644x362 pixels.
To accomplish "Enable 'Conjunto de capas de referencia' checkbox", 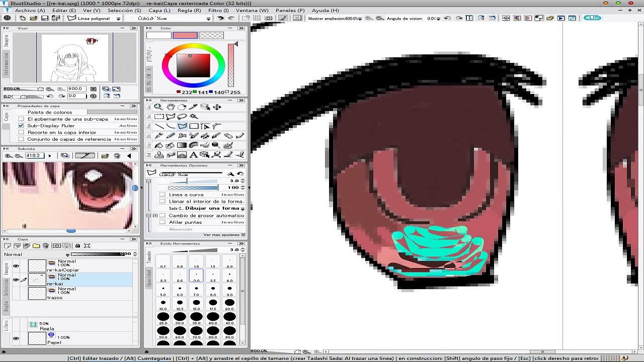I will point(21,139).
